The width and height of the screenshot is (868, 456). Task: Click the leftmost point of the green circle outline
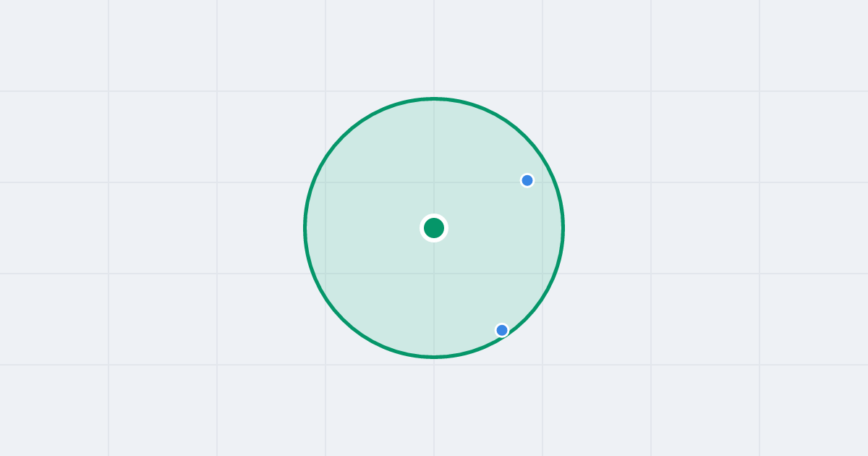pyautogui.click(x=305, y=228)
